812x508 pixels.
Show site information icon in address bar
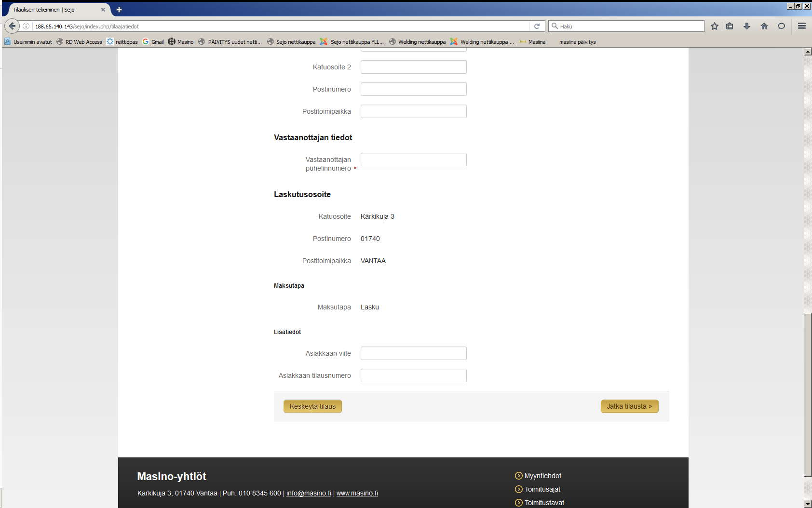click(x=26, y=26)
